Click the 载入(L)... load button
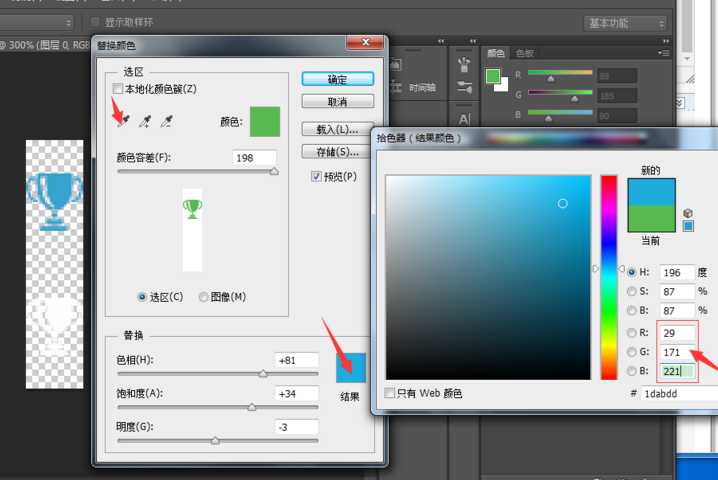 point(338,130)
